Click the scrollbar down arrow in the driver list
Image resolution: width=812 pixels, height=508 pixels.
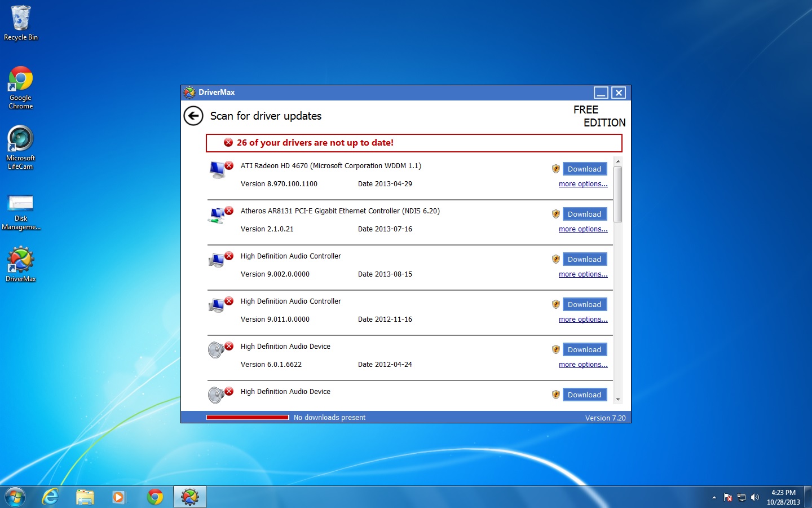(x=618, y=400)
